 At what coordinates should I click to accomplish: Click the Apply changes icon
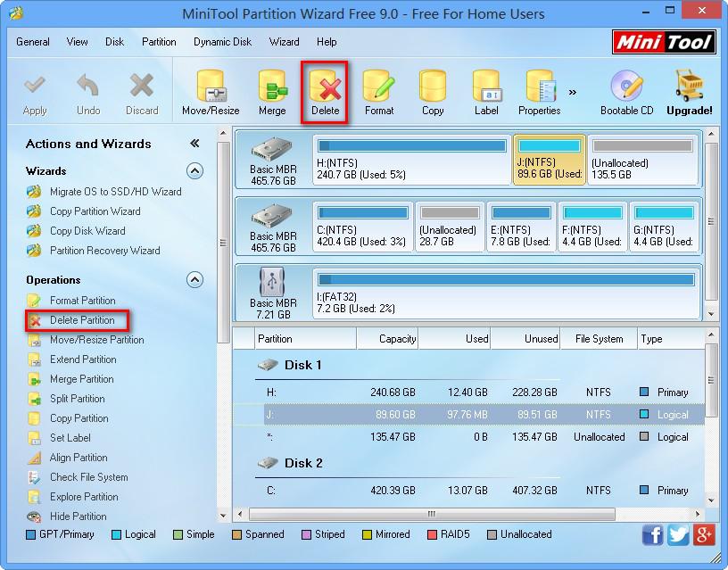pos(35,89)
